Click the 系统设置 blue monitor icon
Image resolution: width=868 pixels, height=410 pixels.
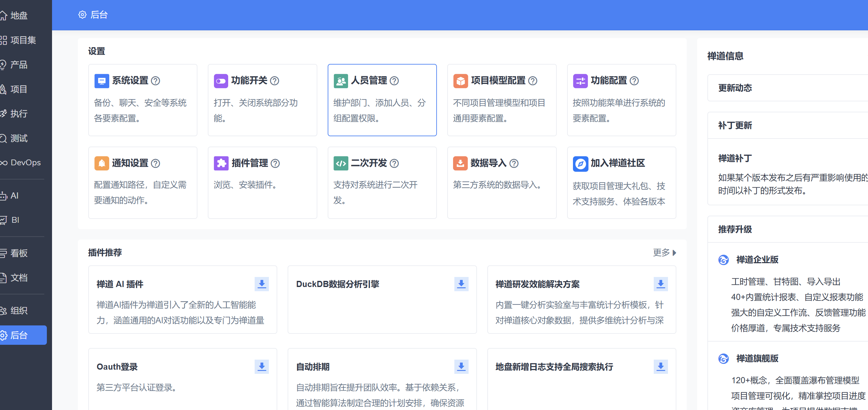[x=101, y=81]
